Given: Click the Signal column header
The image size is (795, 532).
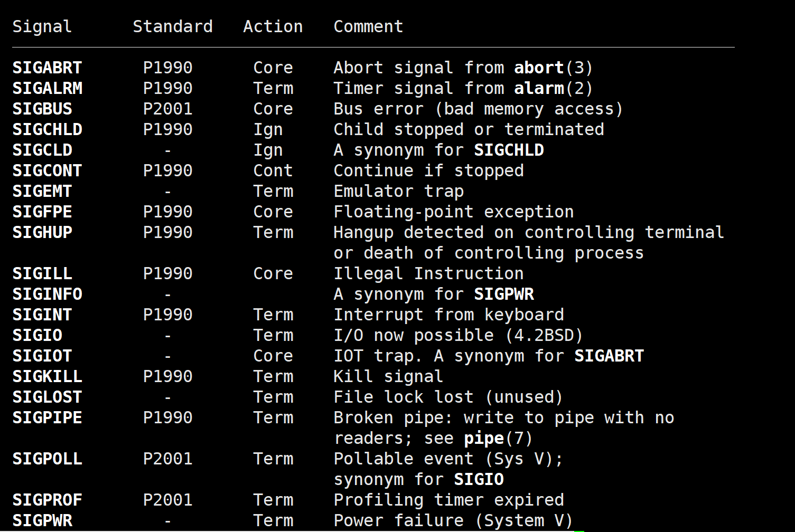Looking at the screenshot, I should pos(42,27).
